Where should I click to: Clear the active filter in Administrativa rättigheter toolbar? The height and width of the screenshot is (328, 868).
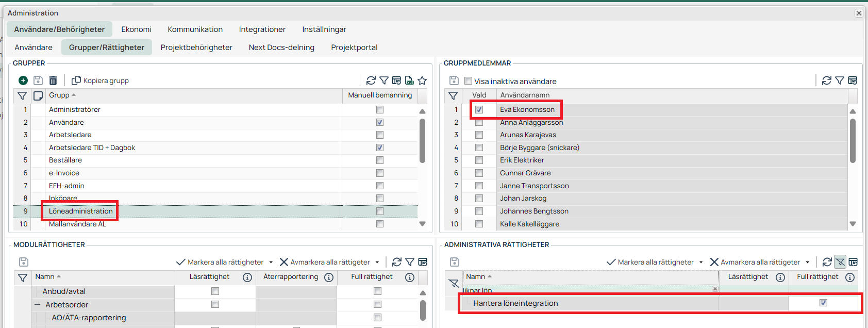pos(840,262)
